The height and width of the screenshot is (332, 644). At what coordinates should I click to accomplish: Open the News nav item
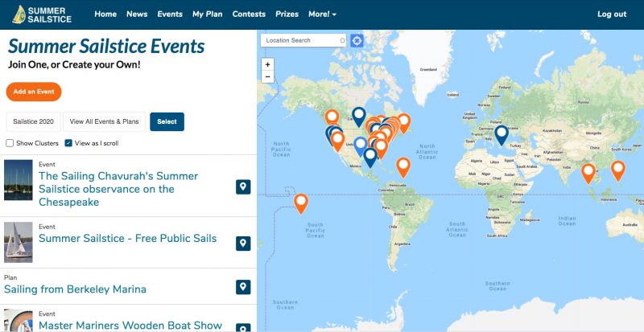pos(137,14)
